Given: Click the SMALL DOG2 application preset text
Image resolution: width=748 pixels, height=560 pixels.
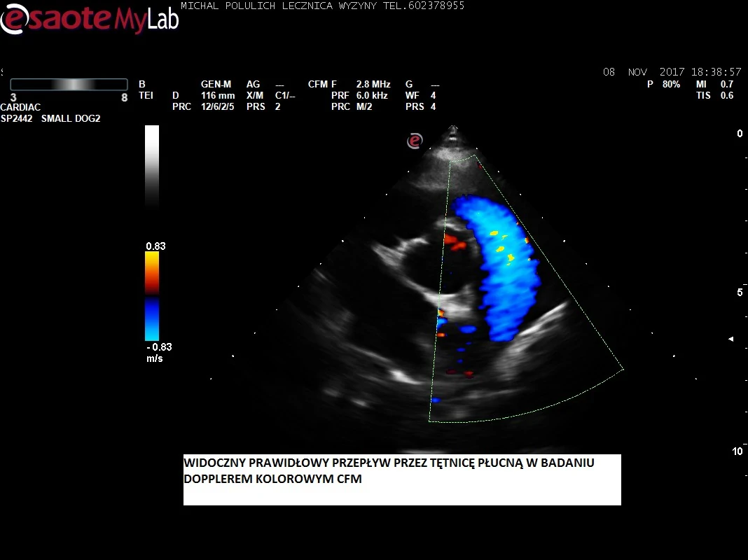Looking at the screenshot, I should point(71,118).
